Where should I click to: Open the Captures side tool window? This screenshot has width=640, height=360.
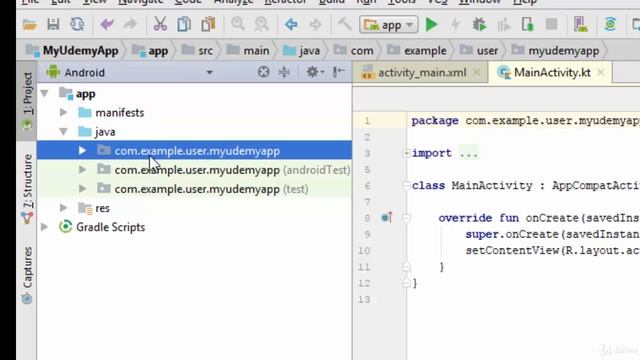27,276
